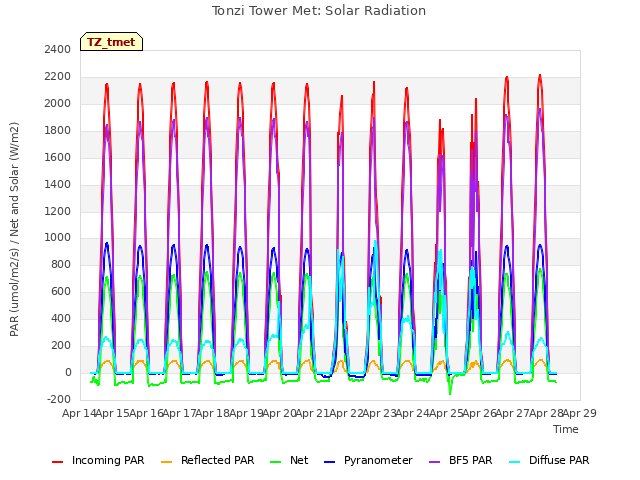Viewport: 640px width, 480px height.
Task: Click the chart title Tonzi Tower Met: Solar Radiation
Action: 319,11
